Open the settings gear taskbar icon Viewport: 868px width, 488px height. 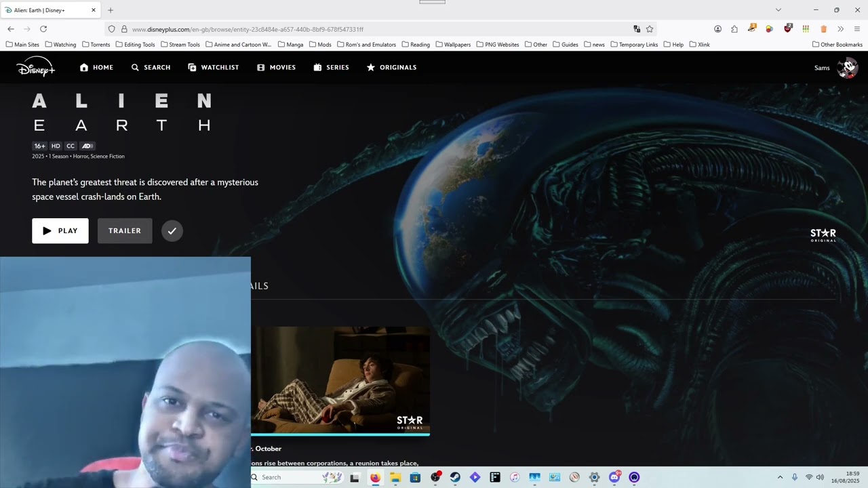[x=594, y=477]
